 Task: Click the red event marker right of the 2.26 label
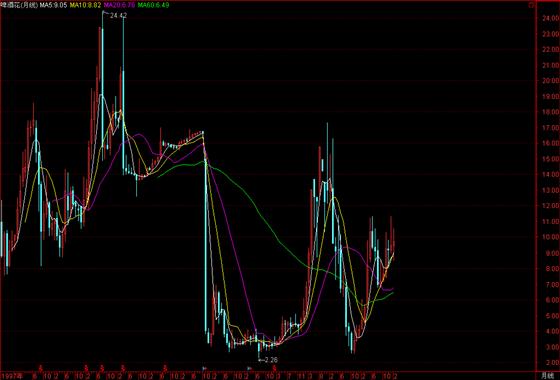[274, 368]
